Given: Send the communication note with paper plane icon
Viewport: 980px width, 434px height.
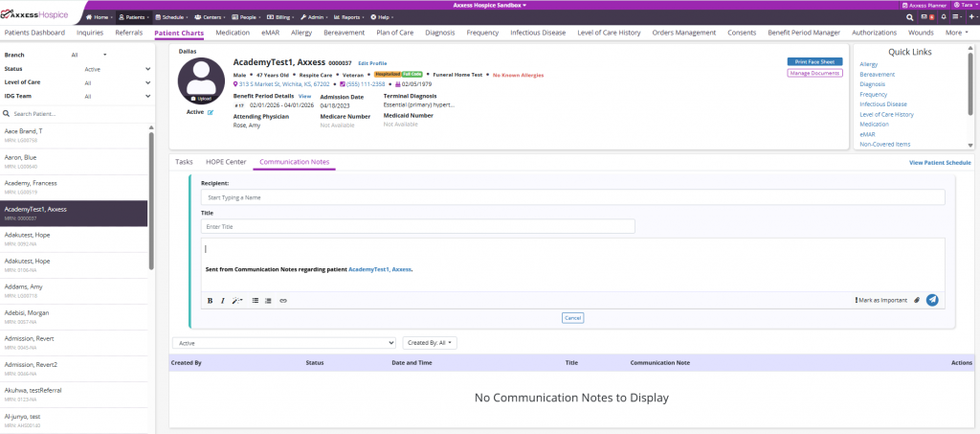Looking at the screenshot, I should 932,300.
